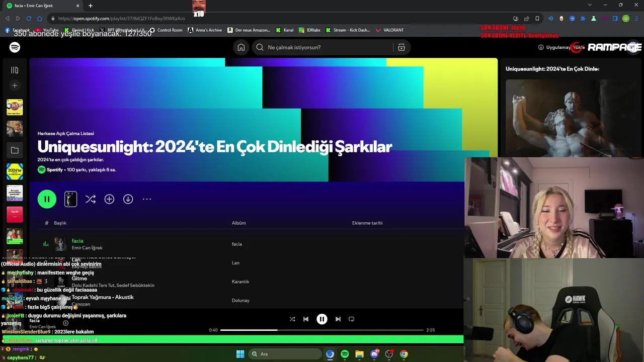Screen dimensions: 644x362
Task: Open the 2024'te playlist thumbnail in sidebar
Action: [15, 171]
